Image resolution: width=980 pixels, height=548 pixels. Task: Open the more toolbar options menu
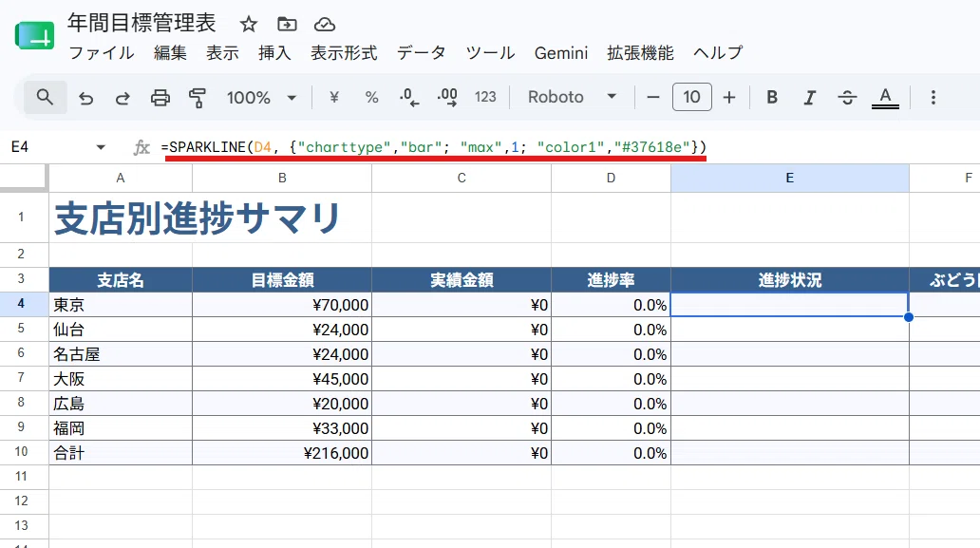(x=933, y=97)
